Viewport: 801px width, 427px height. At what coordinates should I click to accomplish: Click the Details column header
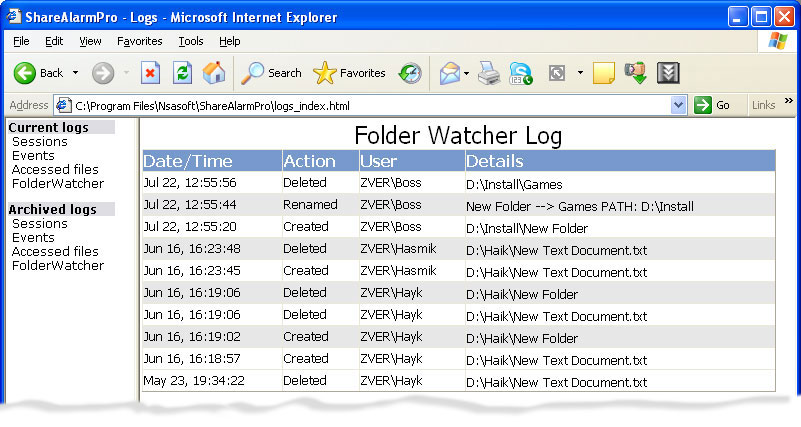[x=620, y=161]
